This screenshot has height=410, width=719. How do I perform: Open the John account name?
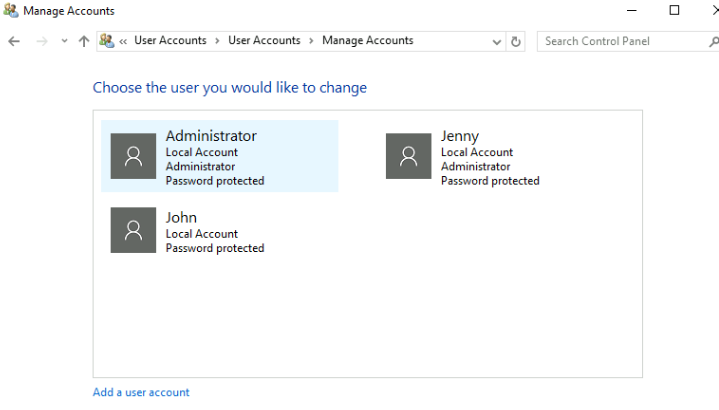(x=181, y=217)
